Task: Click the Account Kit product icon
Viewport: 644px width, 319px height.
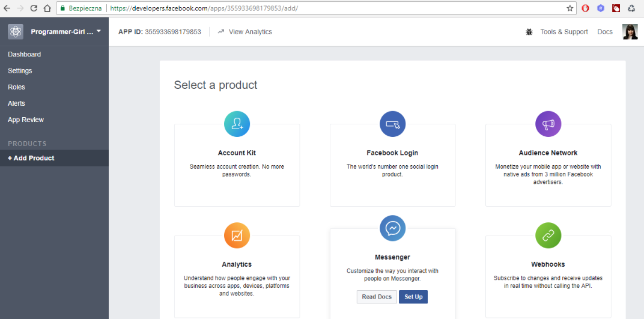Action: click(x=237, y=124)
